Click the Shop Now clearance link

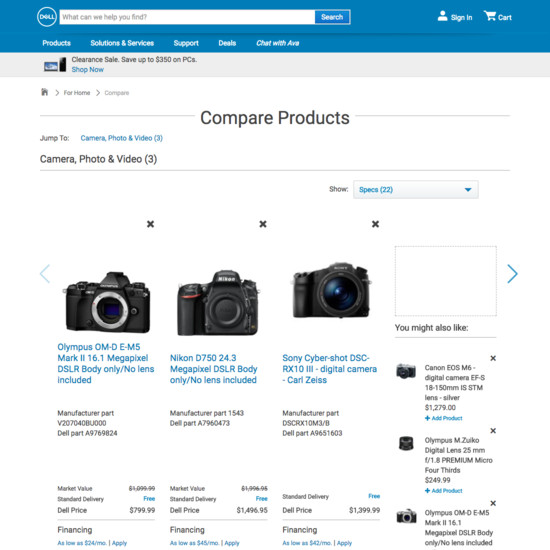tap(88, 69)
